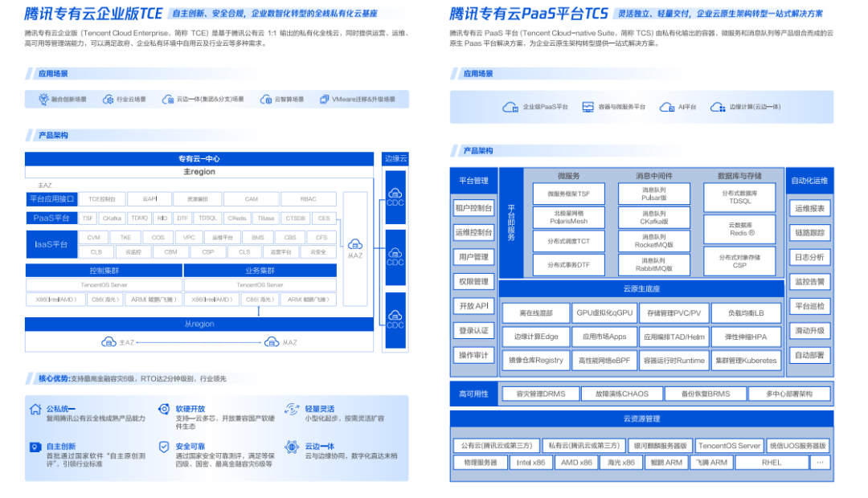This screenshot has height=498, width=868.
Task: Click the 监控告警 box
Action: (x=810, y=281)
